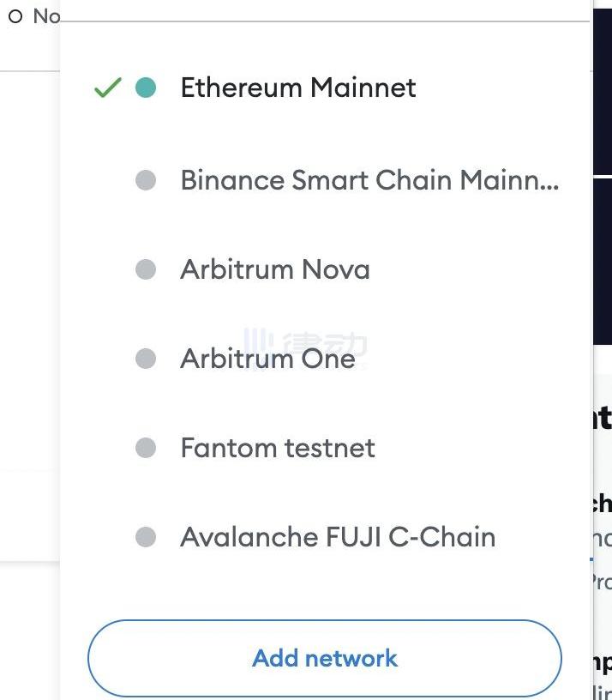Click the small circle icon at top left
The height and width of the screenshot is (700, 612).
(15, 16)
